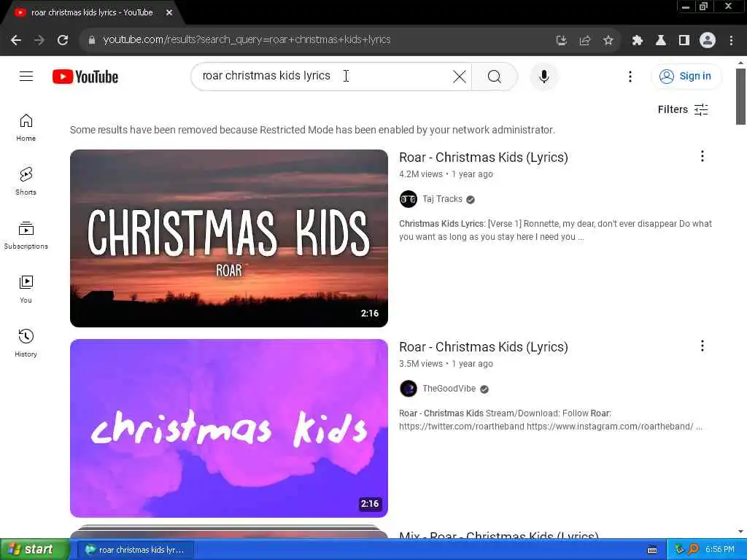Open first Roar - Christmas Kids (Lyrics) title
747x560 pixels.
click(x=484, y=157)
